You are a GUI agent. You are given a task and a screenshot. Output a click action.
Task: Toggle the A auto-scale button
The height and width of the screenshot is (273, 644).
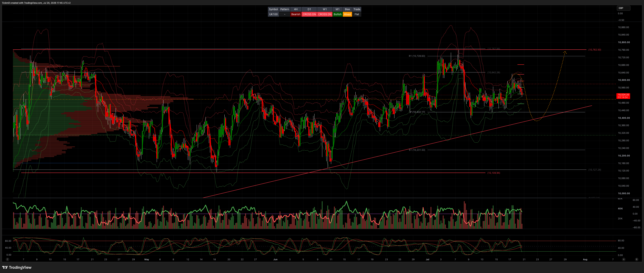(x=624, y=259)
